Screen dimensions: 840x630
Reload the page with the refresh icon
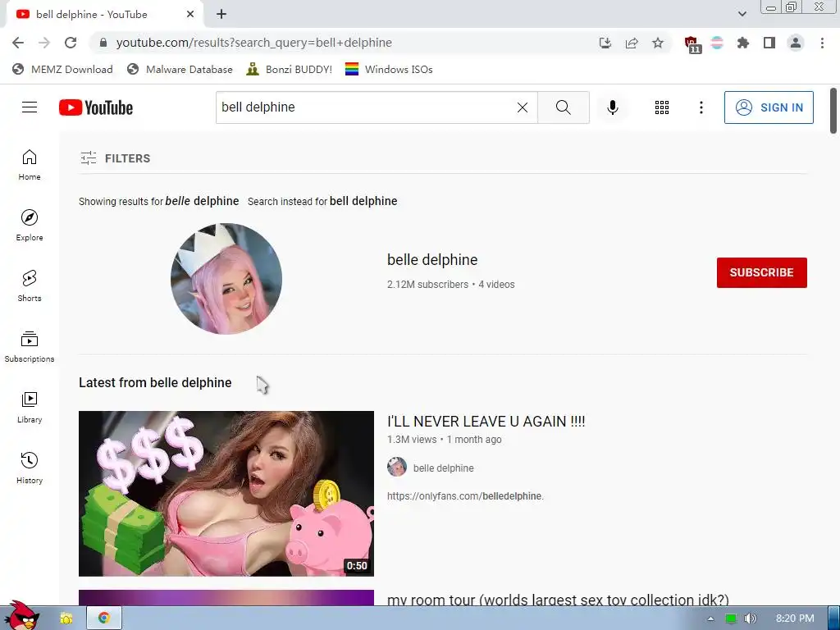[x=71, y=43]
